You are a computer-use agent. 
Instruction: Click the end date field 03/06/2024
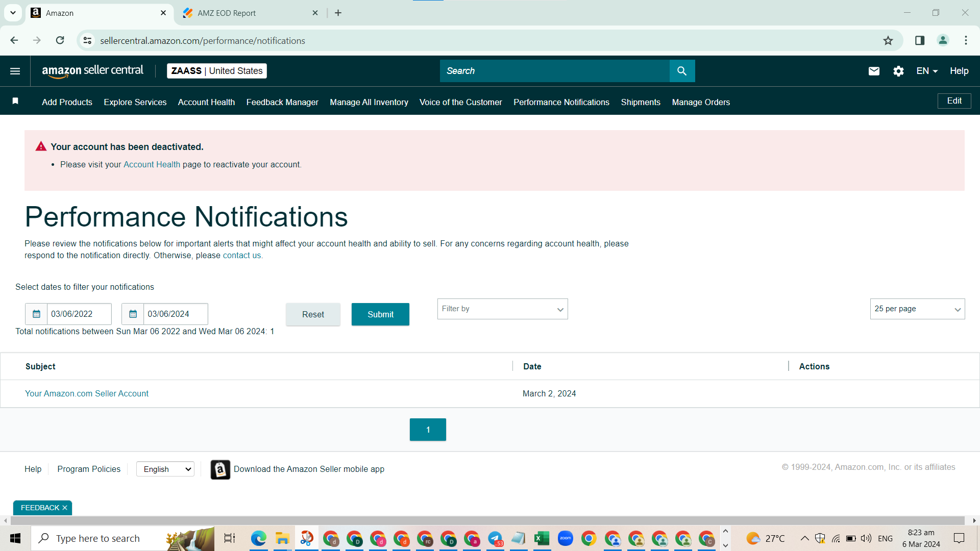pyautogui.click(x=176, y=314)
